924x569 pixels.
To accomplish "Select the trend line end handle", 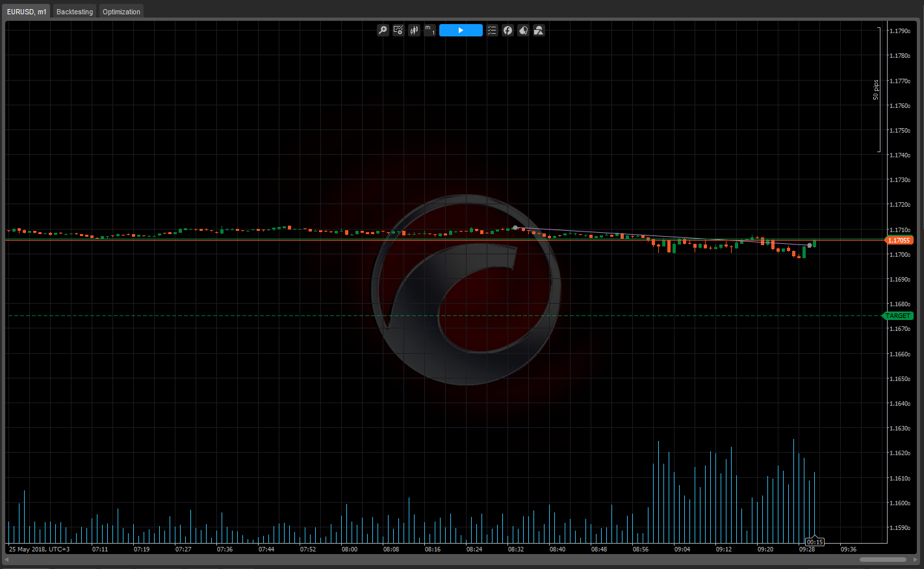I will 809,245.
